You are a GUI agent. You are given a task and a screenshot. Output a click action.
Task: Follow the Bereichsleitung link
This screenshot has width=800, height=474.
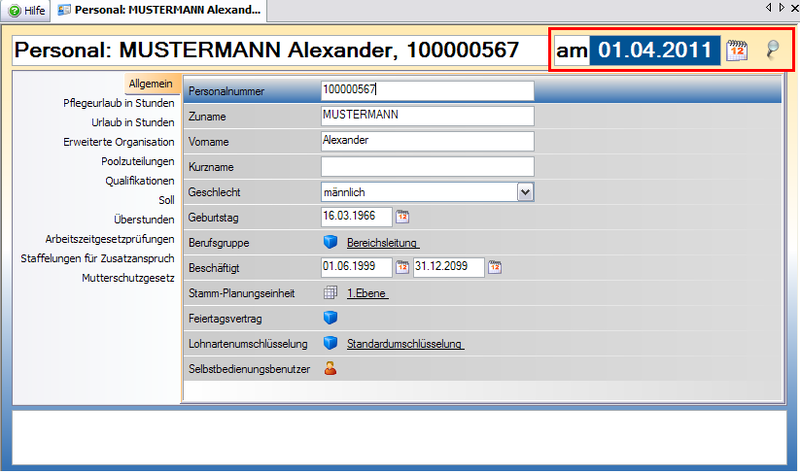382,243
